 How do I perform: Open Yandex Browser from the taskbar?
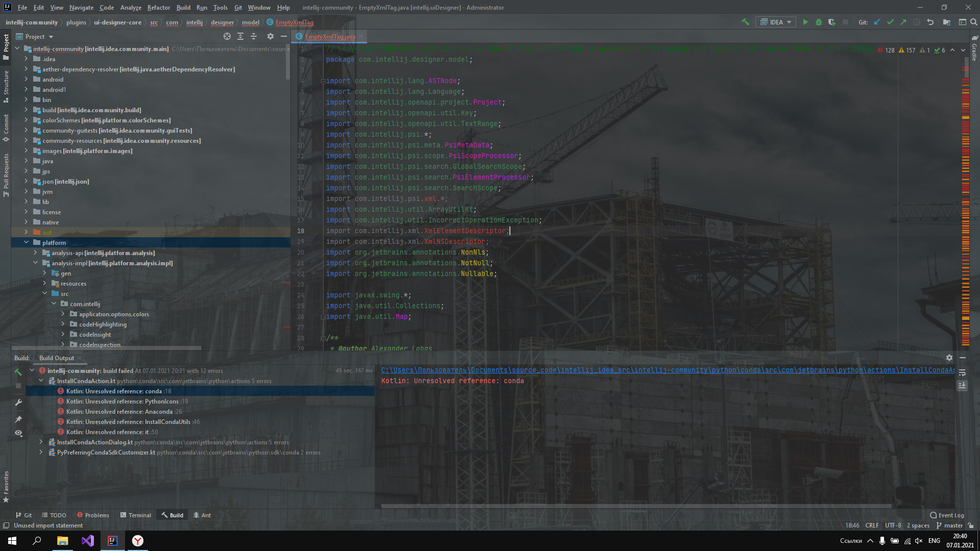[x=138, y=540]
